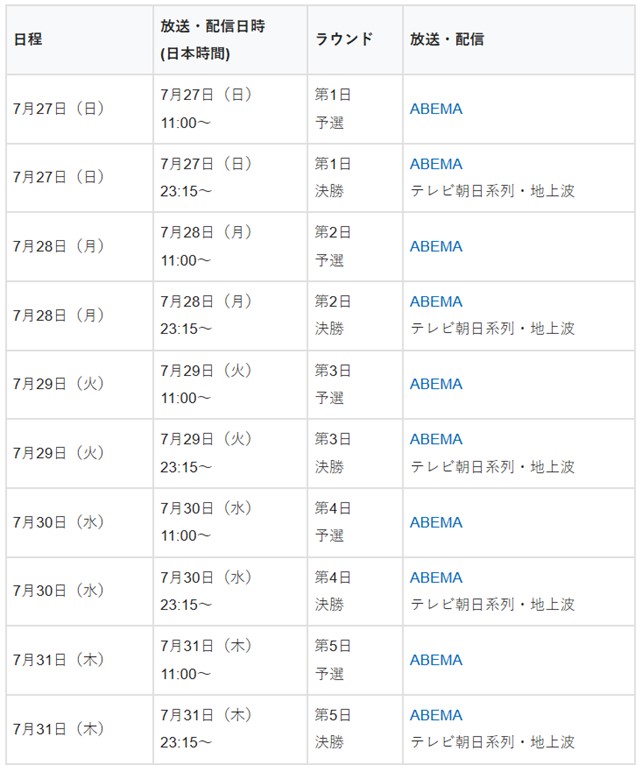Open ABEMA link for 7月30日 第4日 予選
The height and width of the screenshot is (765, 642).
pyautogui.click(x=436, y=523)
